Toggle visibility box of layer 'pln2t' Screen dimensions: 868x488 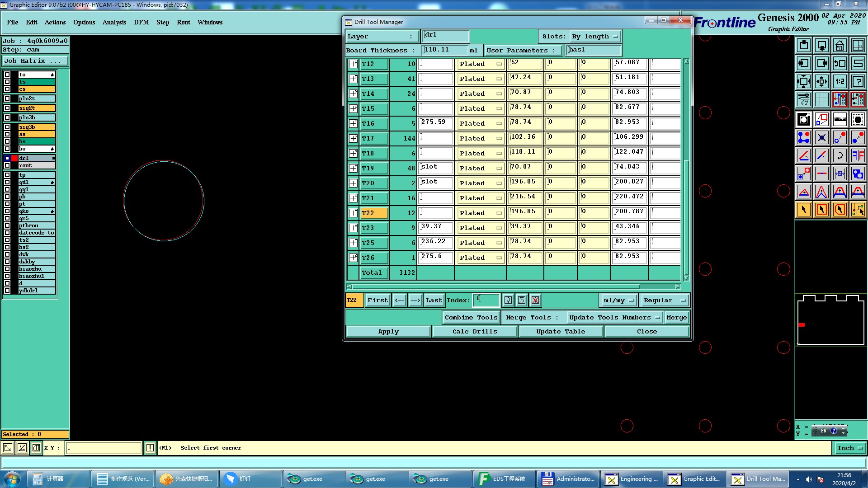click(x=7, y=99)
